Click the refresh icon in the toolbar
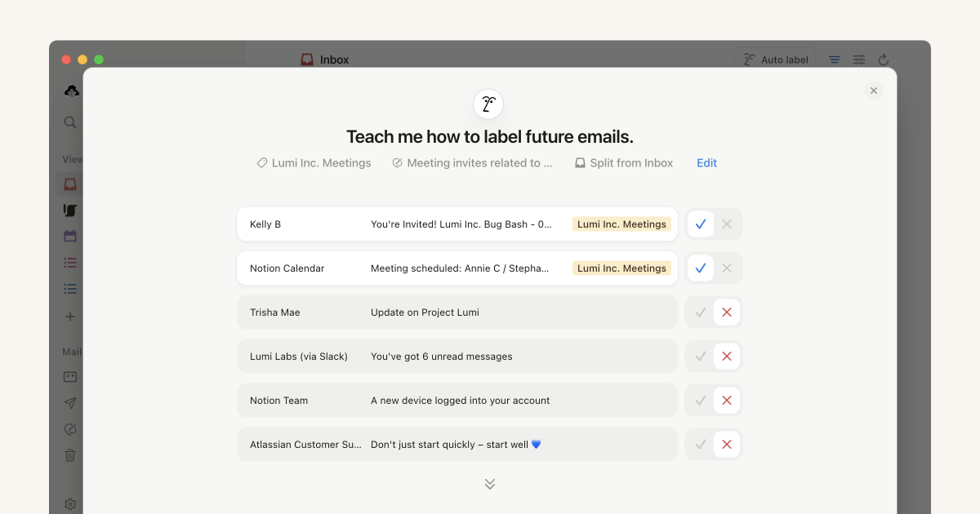This screenshot has width=980, height=514. tap(884, 59)
